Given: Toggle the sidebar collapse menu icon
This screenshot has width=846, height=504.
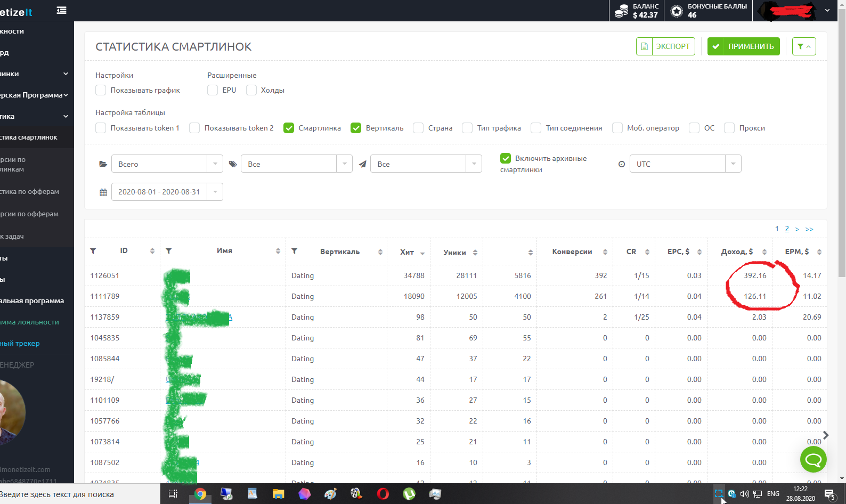Looking at the screenshot, I should pyautogui.click(x=62, y=10).
